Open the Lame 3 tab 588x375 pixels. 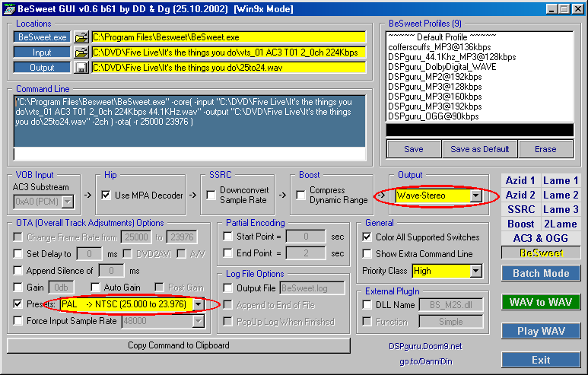[x=561, y=209]
